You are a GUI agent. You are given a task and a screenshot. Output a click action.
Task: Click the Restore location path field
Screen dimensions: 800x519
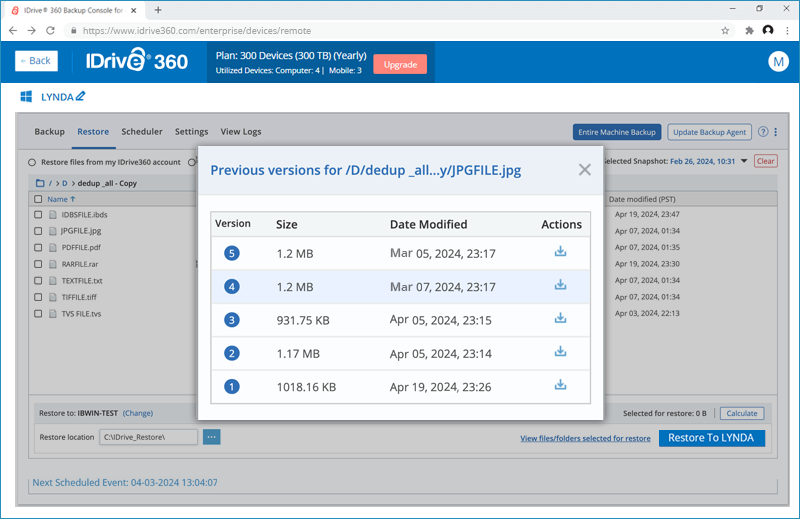click(148, 437)
